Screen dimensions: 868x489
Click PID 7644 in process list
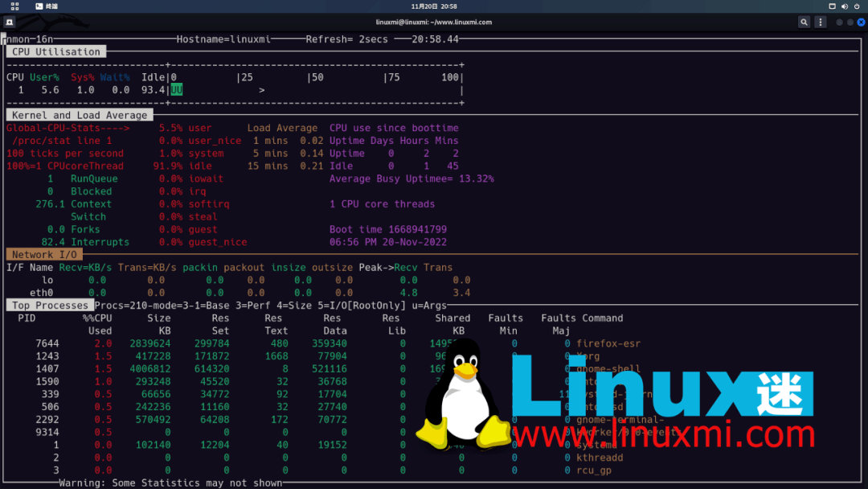47,343
